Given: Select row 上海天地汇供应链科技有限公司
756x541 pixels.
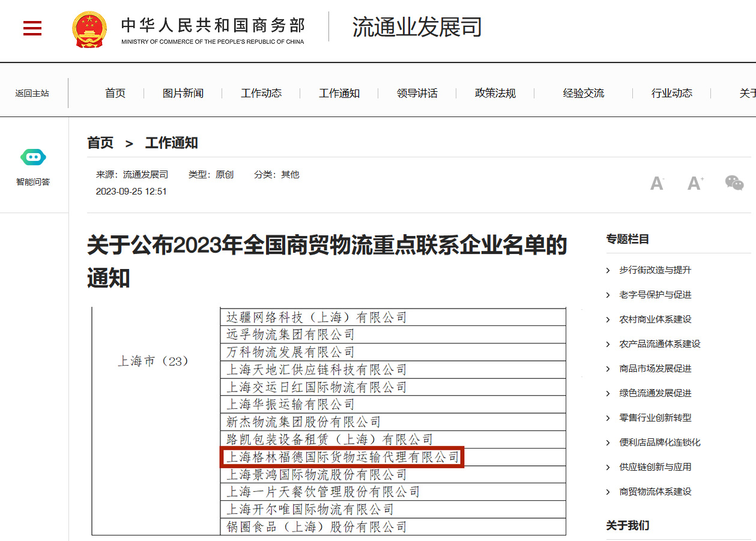Looking at the screenshot, I should (393, 369).
